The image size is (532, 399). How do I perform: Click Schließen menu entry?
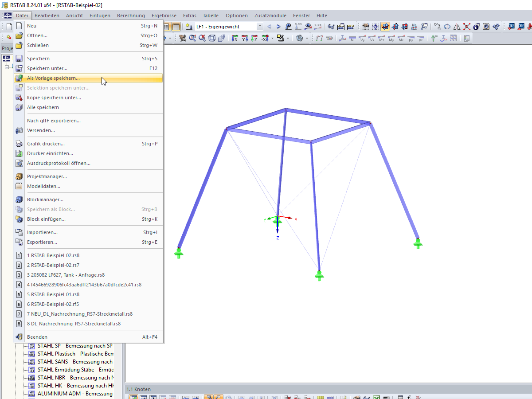[x=89, y=45]
